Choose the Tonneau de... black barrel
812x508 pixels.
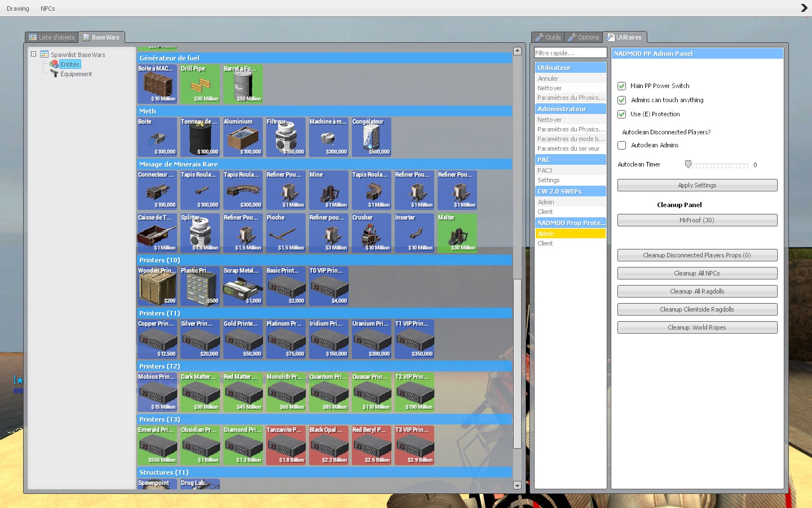[200, 137]
